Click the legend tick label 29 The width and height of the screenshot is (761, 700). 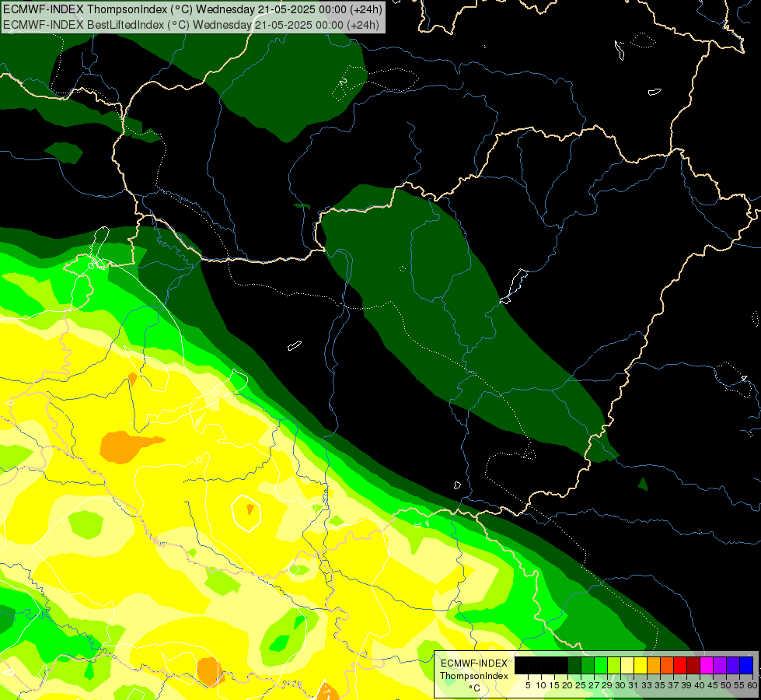[607, 685]
